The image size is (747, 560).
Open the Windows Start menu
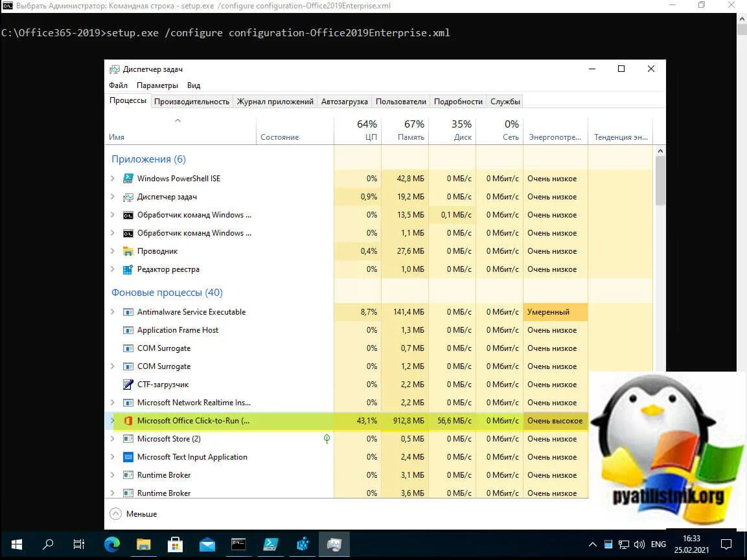pos(16,544)
